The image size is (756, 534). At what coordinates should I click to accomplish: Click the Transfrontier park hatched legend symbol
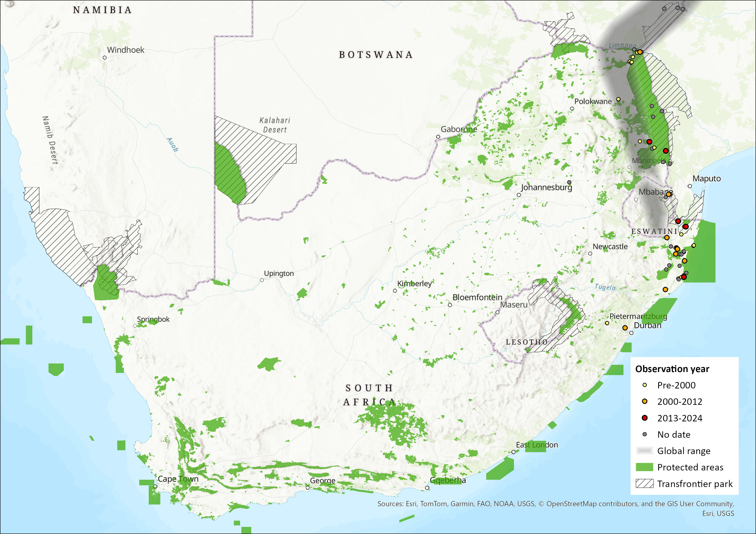pos(644,484)
